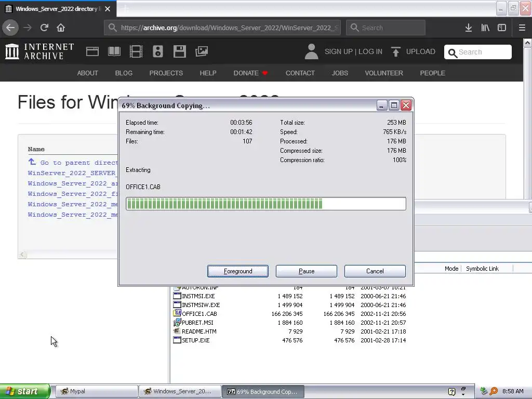Click the user avatar icon
The image size is (532, 399).
click(x=311, y=51)
